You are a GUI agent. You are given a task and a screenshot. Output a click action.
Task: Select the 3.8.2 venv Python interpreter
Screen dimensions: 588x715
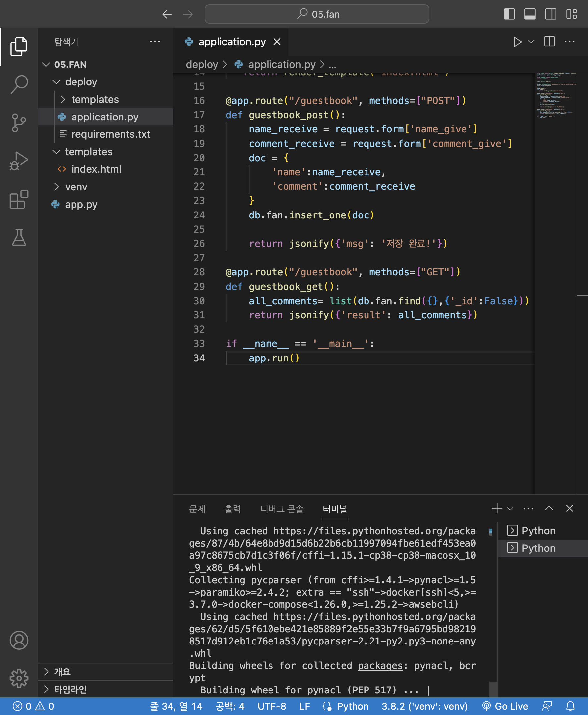[x=424, y=706]
